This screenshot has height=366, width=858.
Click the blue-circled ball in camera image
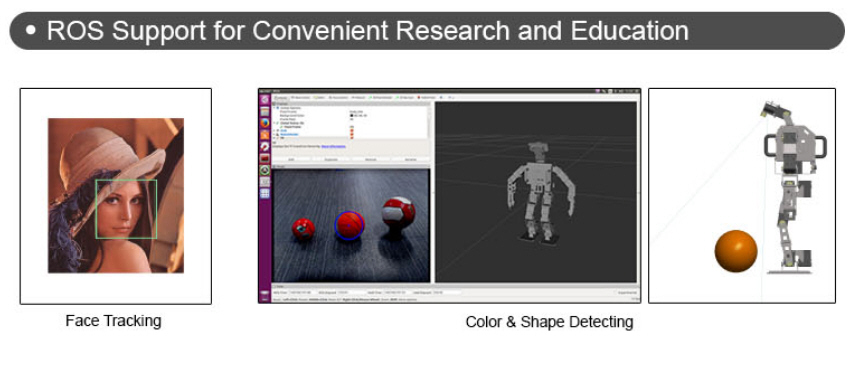(350, 225)
